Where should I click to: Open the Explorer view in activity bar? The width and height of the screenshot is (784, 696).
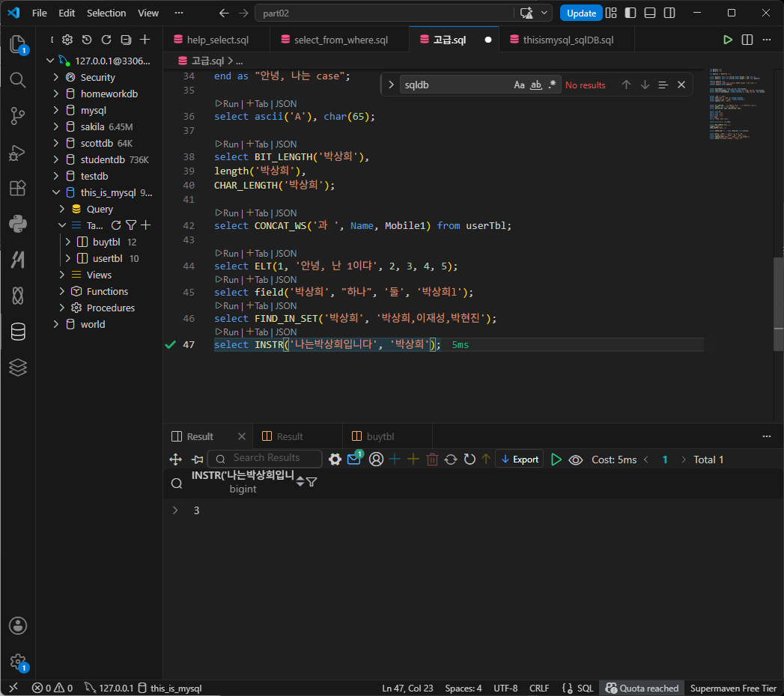(18, 44)
